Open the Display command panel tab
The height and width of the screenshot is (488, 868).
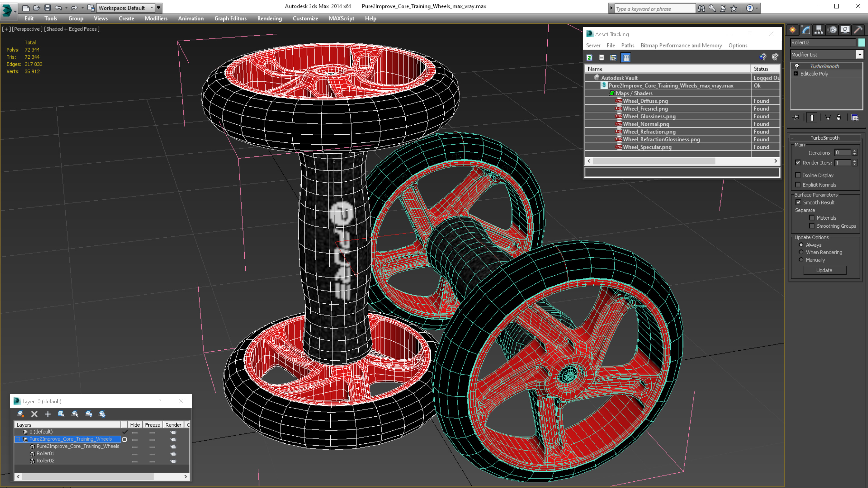click(x=845, y=30)
